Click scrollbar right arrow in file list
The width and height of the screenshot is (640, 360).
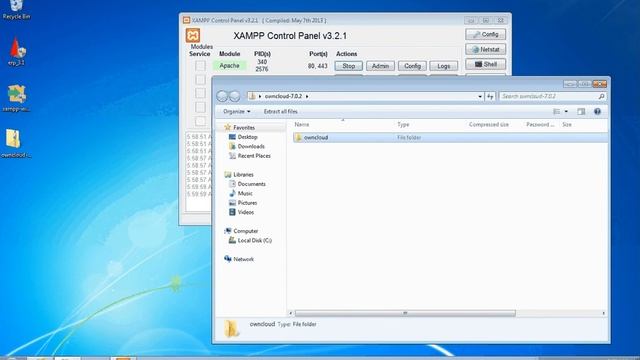[x=604, y=313]
